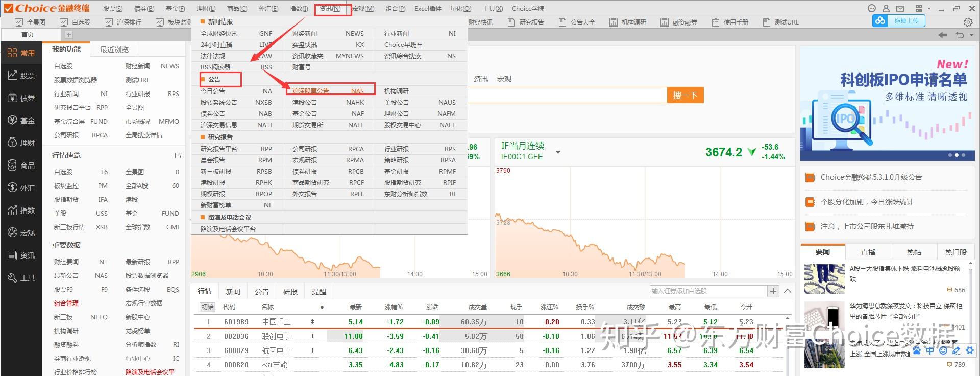The height and width of the screenshot is (376, 980).
Task: Click the 输入证券添加自选股 input field
Action: tap(708, 291)
